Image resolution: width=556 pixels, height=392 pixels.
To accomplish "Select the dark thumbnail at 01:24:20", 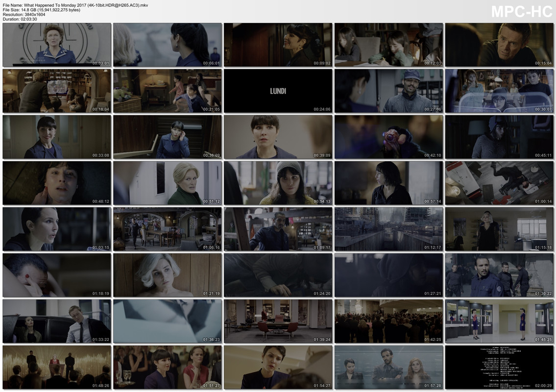I will tap(278, 275).
